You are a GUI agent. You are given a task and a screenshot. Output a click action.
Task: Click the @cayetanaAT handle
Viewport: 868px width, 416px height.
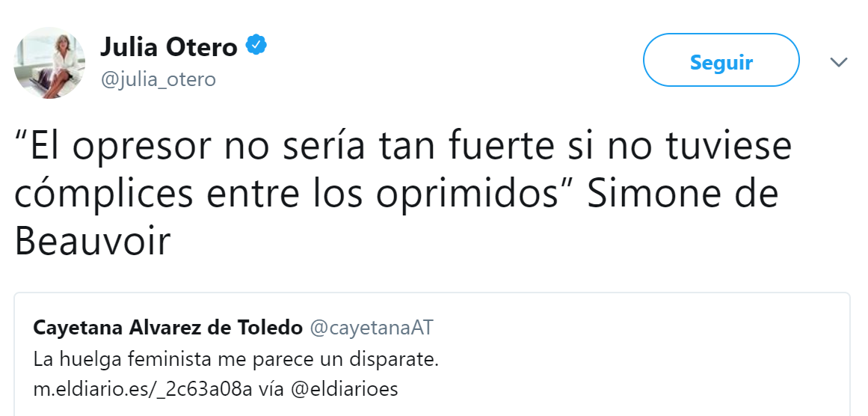[372, 328]
